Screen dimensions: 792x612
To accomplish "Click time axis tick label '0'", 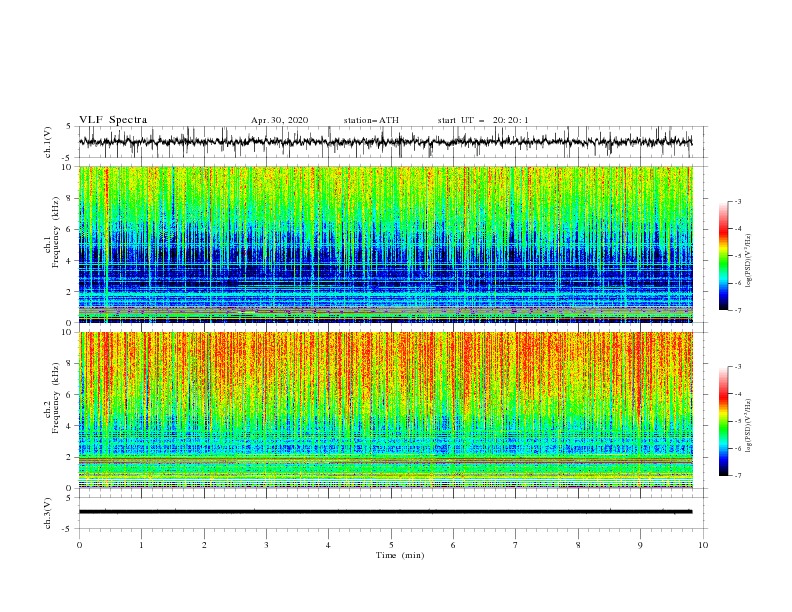I will pos(79,545).
